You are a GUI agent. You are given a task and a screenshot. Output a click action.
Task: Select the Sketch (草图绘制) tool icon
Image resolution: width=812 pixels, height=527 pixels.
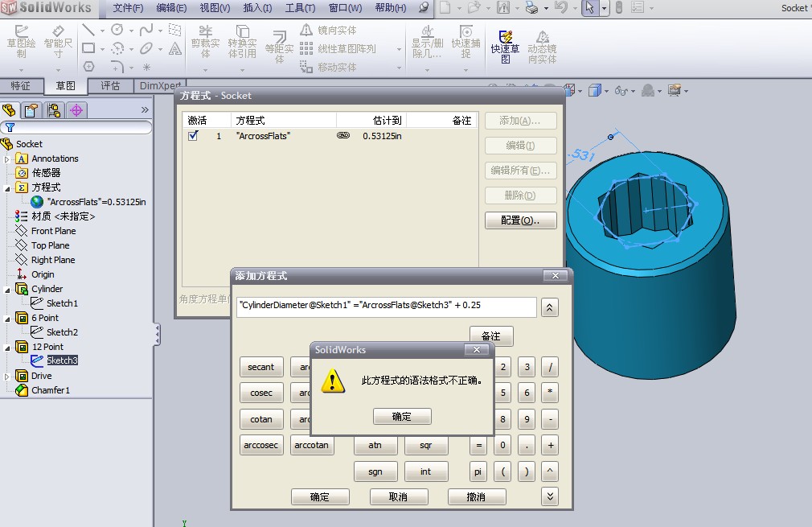tap(21, 42)
